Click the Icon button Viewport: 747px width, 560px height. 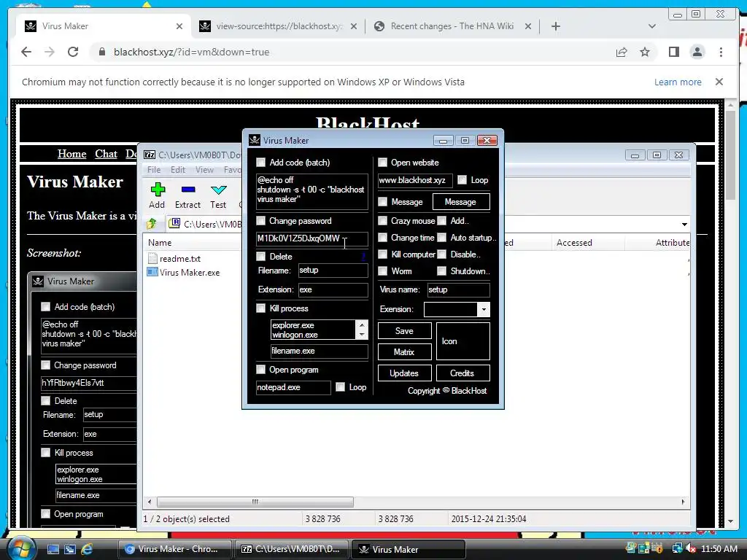tap(462, 341)
